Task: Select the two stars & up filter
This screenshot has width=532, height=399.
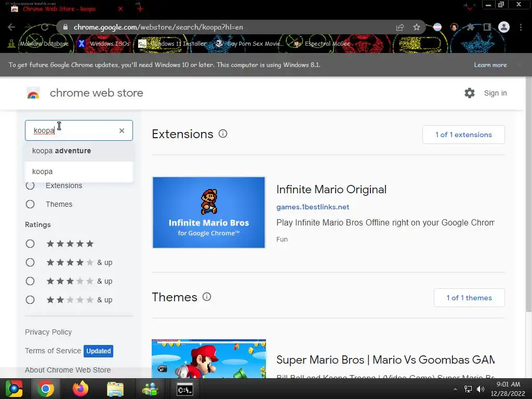Action: pyautogui.click(x=30, y=300)
